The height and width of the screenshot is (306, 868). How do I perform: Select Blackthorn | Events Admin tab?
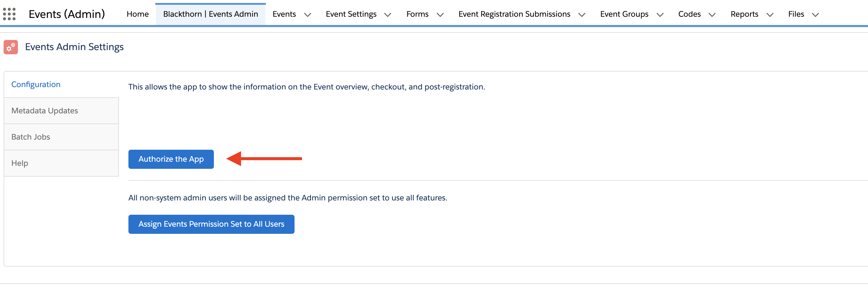point(210,14)
